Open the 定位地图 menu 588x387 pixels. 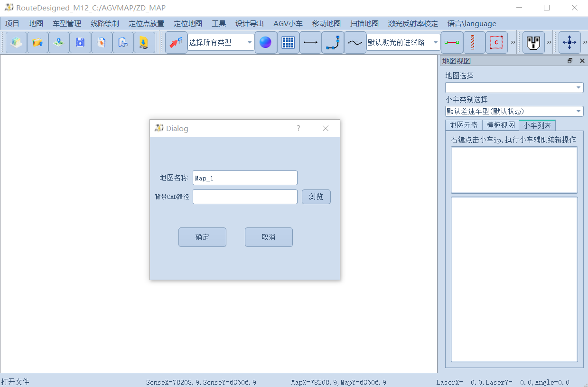188,24
